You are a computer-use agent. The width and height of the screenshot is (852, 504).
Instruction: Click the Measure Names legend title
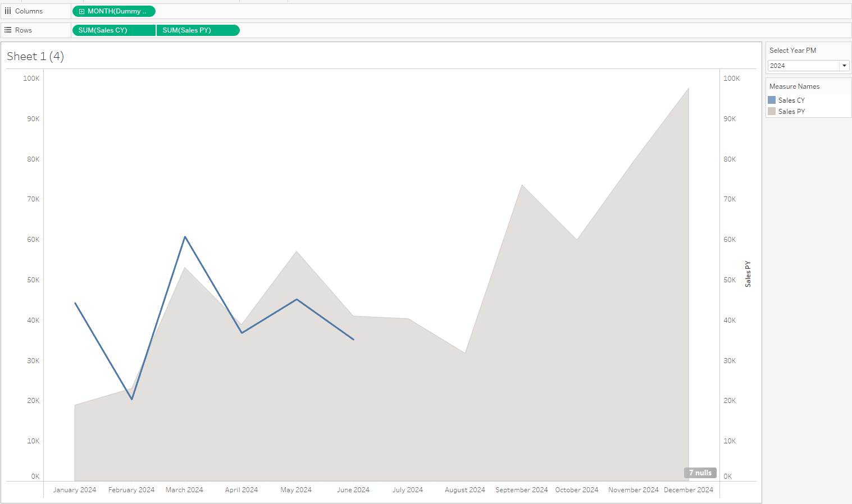(x=794, y=86)
